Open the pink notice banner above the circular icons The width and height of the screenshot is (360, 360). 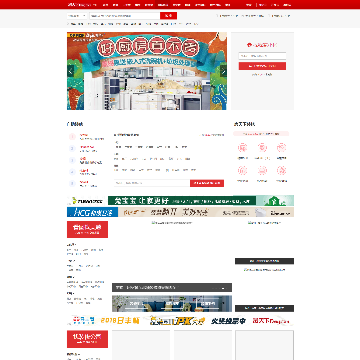pos(261,134)
